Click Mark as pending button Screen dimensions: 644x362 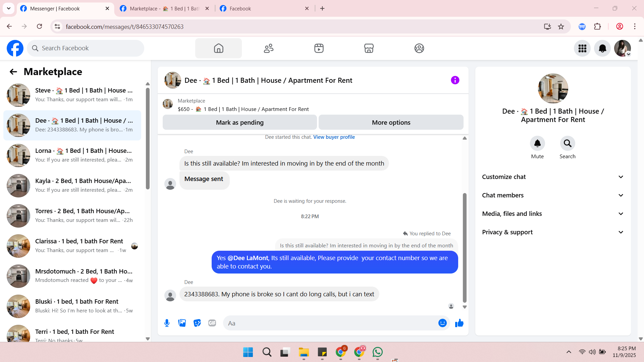[240, 122]
